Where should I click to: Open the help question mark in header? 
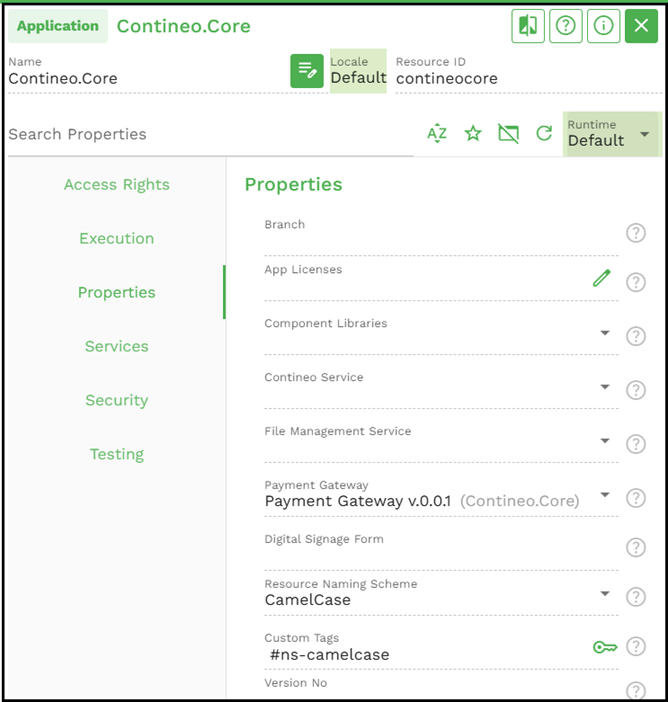[565, 27]
